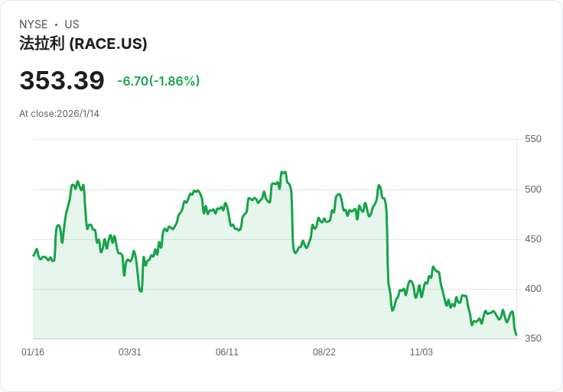Click the 法拉利 (RACE.US) stock title
The image size is (563, 392).
tap(83, 44)
